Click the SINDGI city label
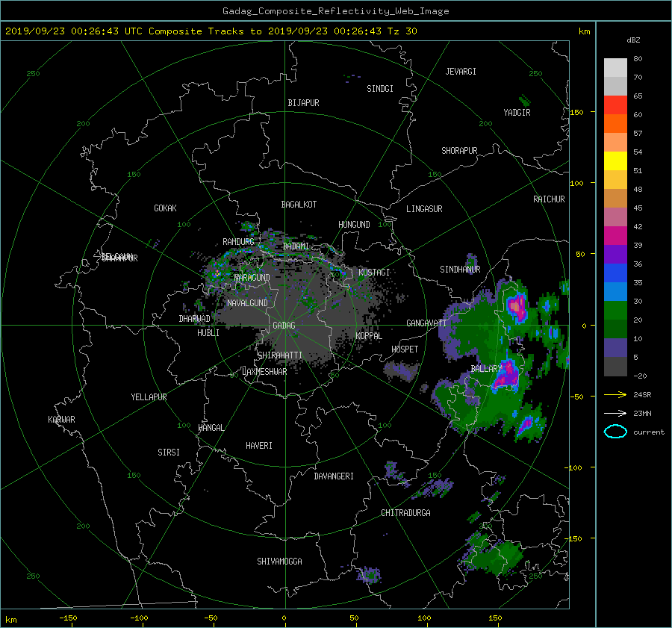Screen dimensions: 672x628 point(380,89)
